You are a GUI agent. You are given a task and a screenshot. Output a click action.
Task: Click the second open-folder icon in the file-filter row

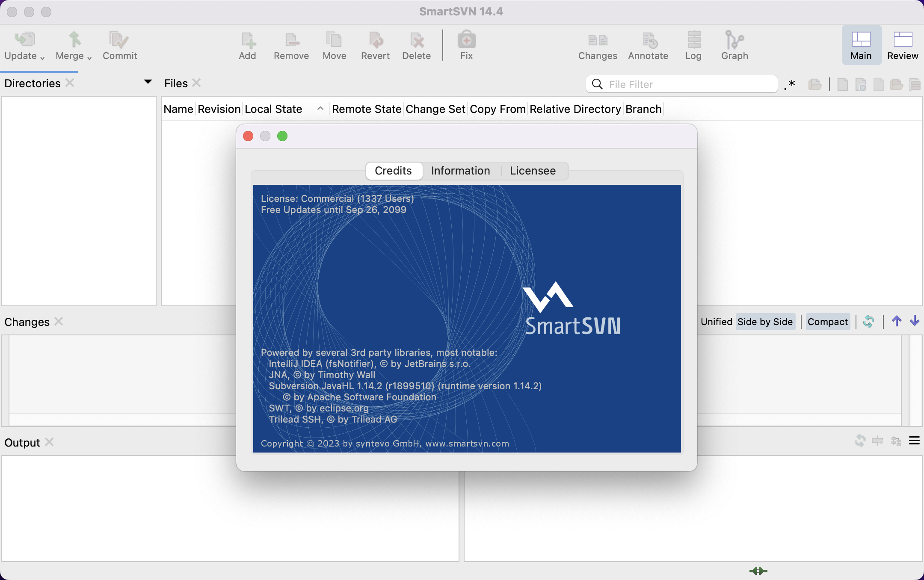[x=896, y=84]
